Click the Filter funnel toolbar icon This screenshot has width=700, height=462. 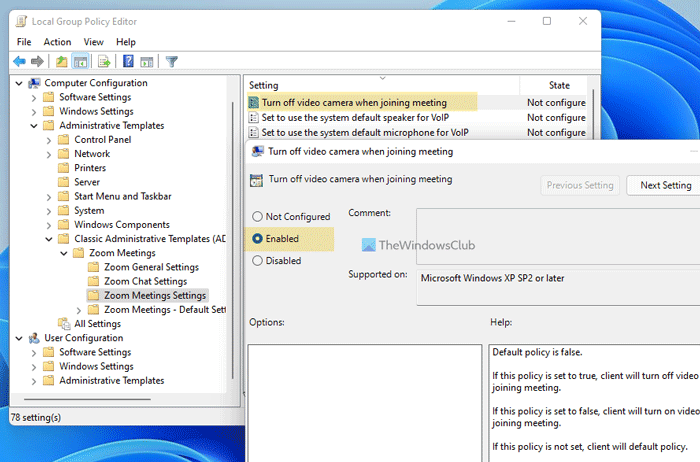pos(171,61)
